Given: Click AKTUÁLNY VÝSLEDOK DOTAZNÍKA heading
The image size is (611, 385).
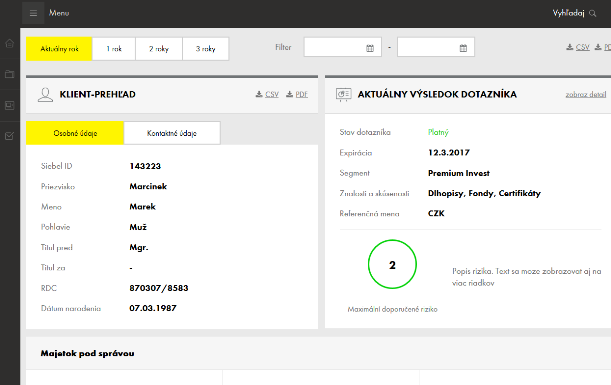Looking at the screenshot, I should click(437, 94).
